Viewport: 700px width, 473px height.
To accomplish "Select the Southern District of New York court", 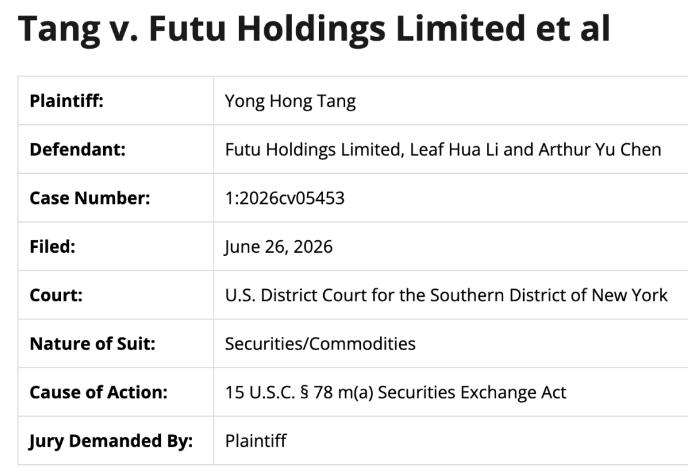I will coord(549,295).
